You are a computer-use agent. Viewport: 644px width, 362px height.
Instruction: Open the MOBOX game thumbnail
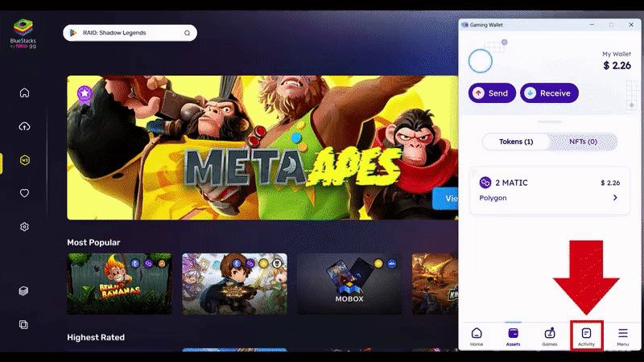349,283
